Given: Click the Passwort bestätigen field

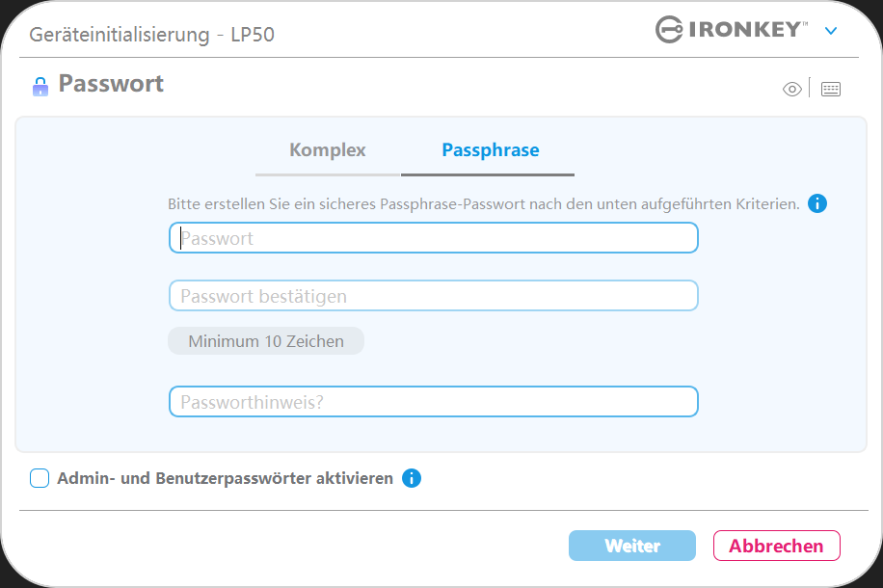Looking at the screenshot, I should (x=434, y=296).
